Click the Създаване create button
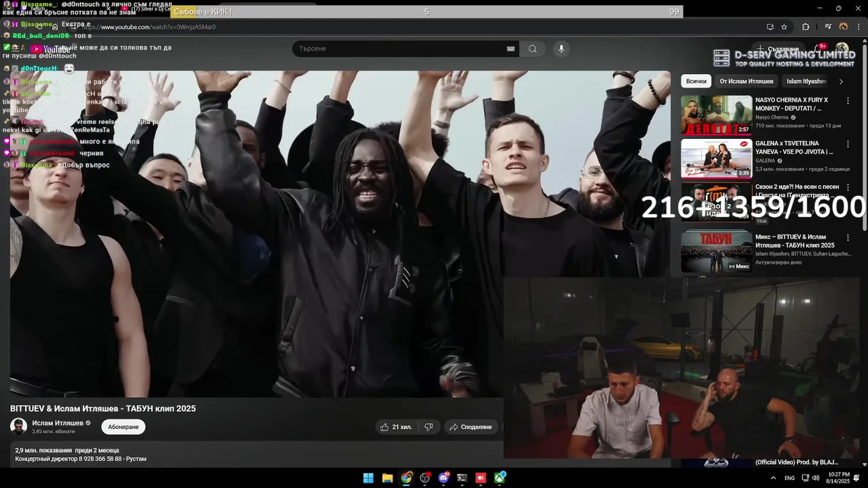The image size is (868, 488). [x=778, y=49]
